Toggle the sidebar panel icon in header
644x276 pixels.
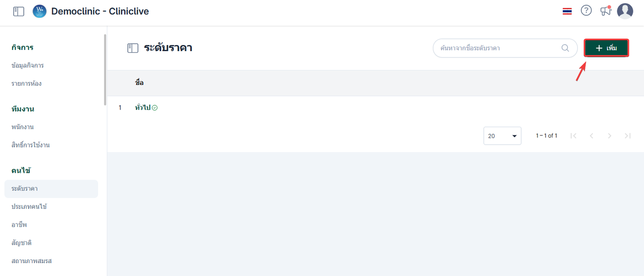pyautogui.click(x=18, y=12)
